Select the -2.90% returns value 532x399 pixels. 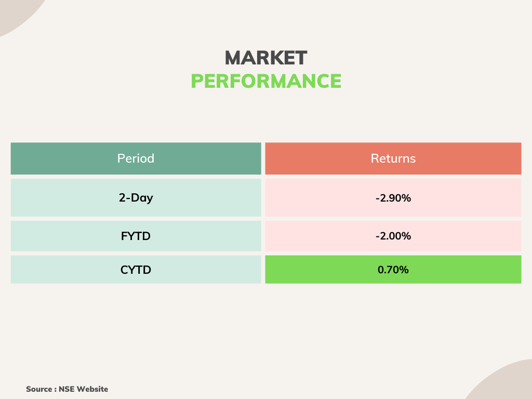pyautogui.click(x=393, y=198)
